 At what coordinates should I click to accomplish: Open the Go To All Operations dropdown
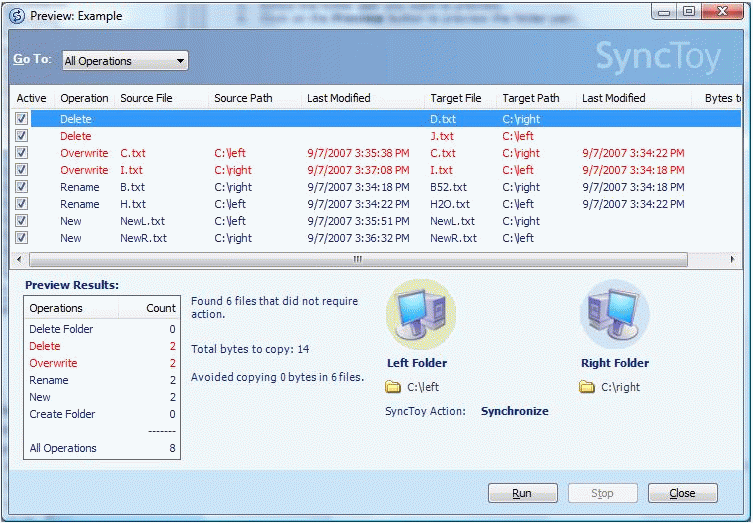pos(125,61)
